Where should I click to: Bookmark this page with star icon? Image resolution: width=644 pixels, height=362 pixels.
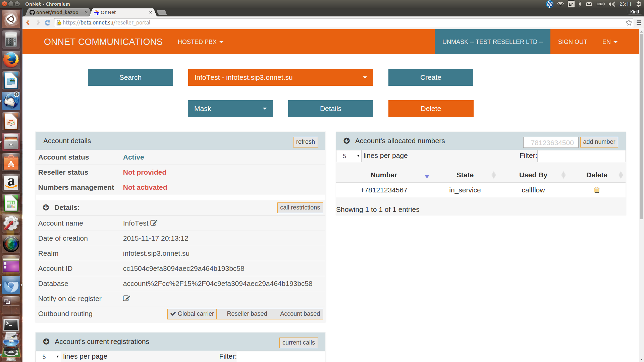click(629, 22)
